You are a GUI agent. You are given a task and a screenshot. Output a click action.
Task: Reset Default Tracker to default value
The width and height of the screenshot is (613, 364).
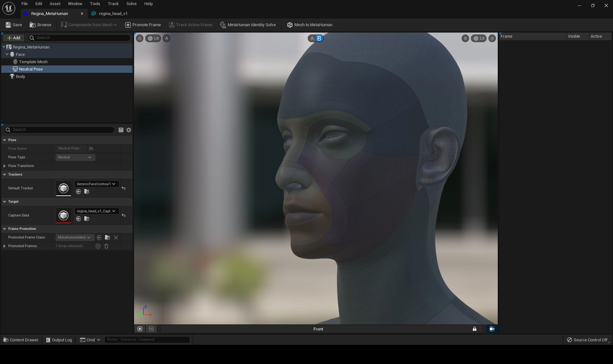click(124, 188)
